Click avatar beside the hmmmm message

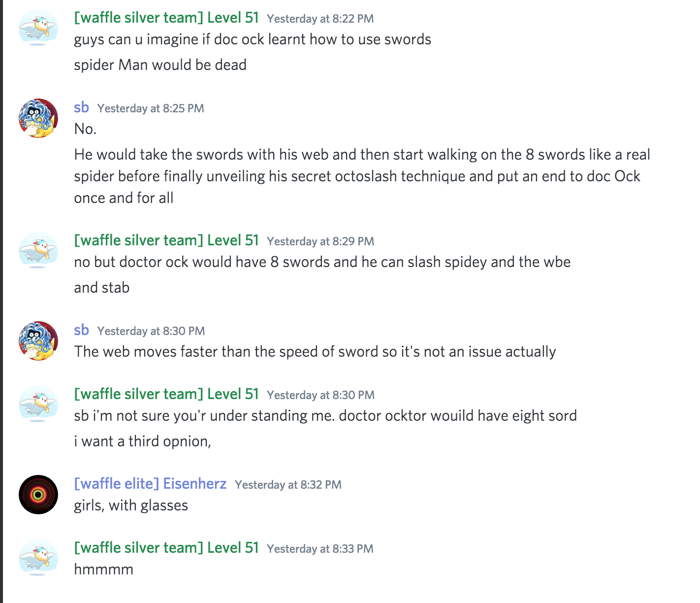pos(38,559)
